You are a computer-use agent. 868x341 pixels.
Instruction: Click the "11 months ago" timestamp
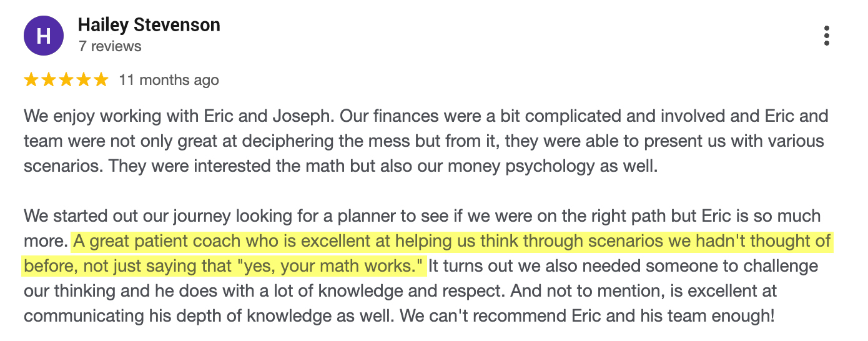tap(169, 80)
